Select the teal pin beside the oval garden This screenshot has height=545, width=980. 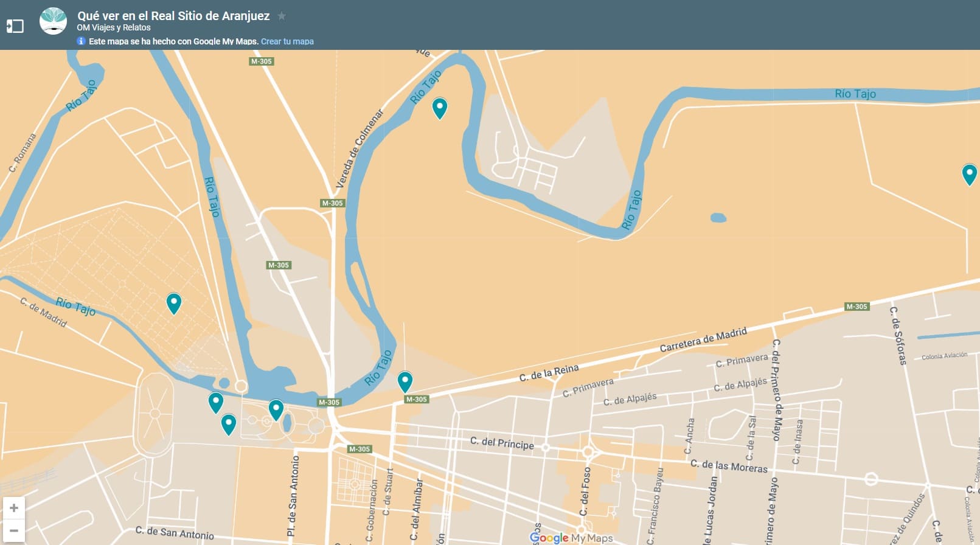216,403
